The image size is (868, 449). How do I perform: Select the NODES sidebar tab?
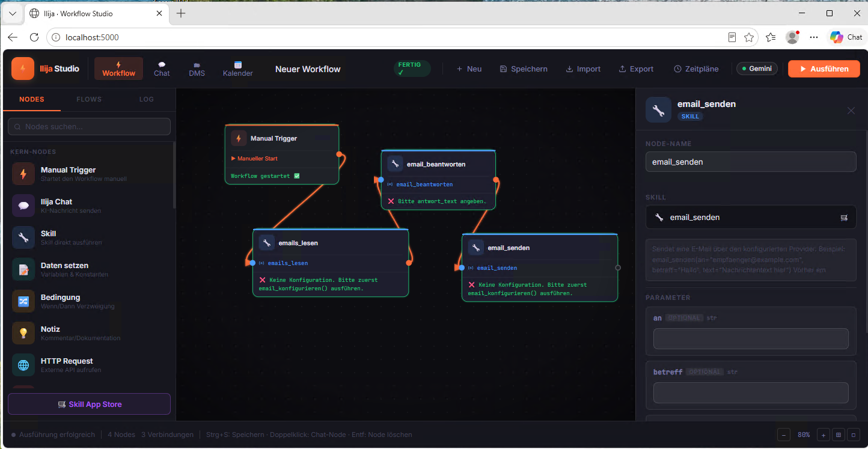click(32, 99)
